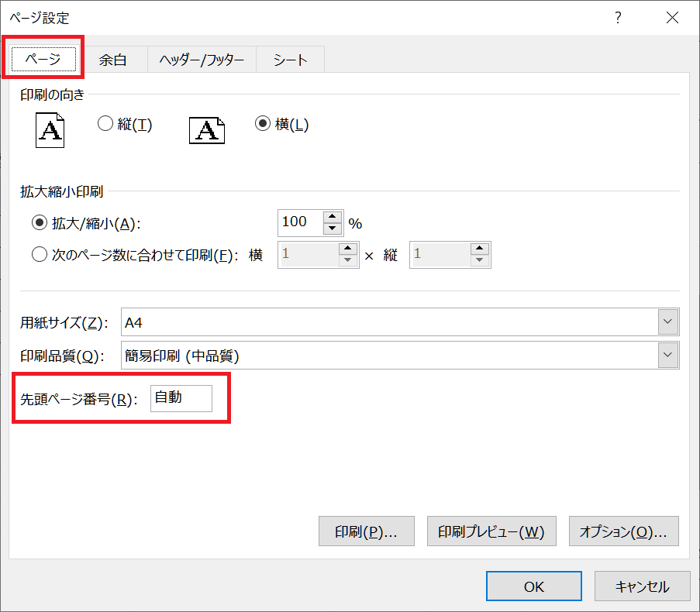Choose the 拡大/縮小 scaling radio option

click(40, 223)
